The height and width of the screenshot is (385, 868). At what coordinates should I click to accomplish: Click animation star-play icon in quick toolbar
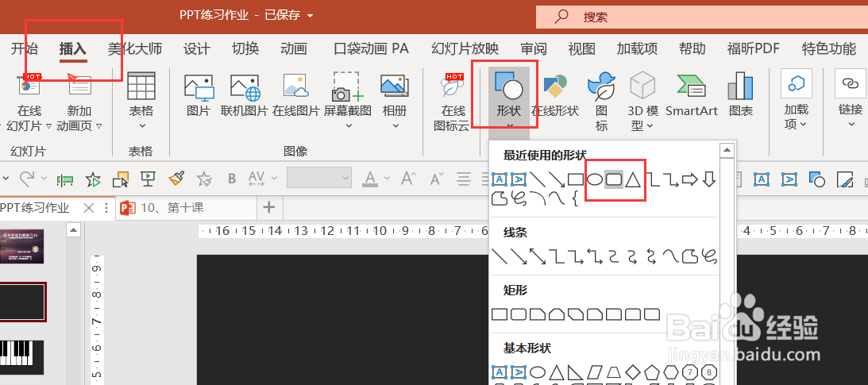coord(94,178)
